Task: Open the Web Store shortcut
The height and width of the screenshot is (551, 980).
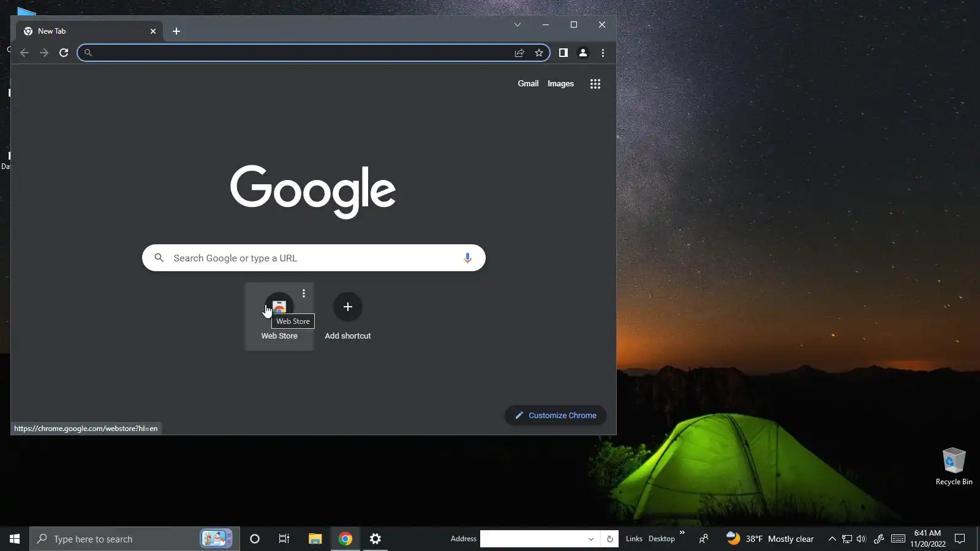Action: [279, 316]
